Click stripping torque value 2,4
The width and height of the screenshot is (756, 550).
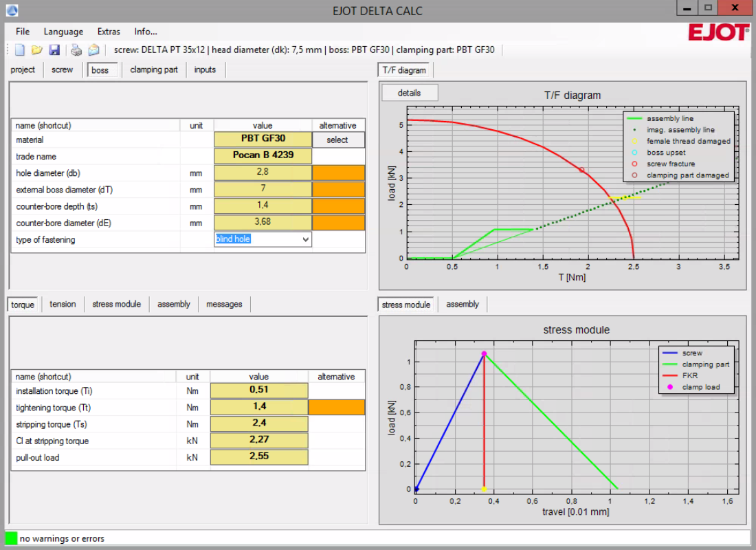(x=259, y=423)
